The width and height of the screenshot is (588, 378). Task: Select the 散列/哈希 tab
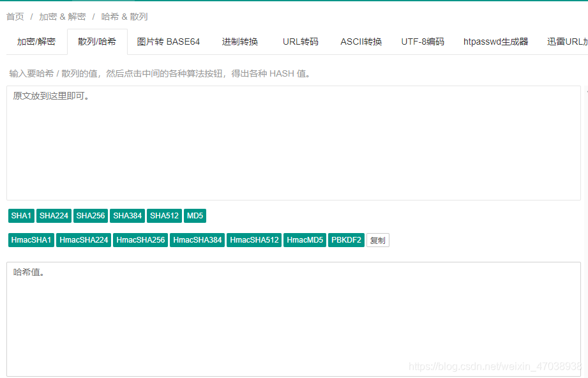[x=97, y=42]
